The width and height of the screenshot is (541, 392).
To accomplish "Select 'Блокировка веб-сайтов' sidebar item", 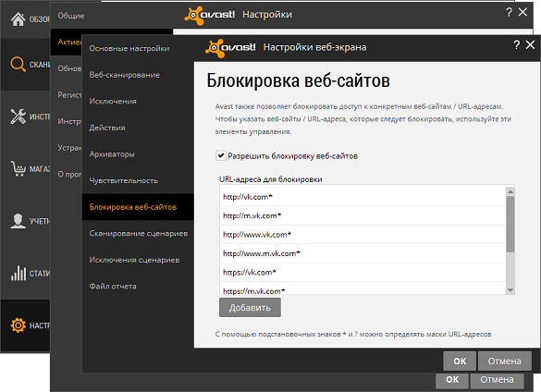I will click(138, 207).
